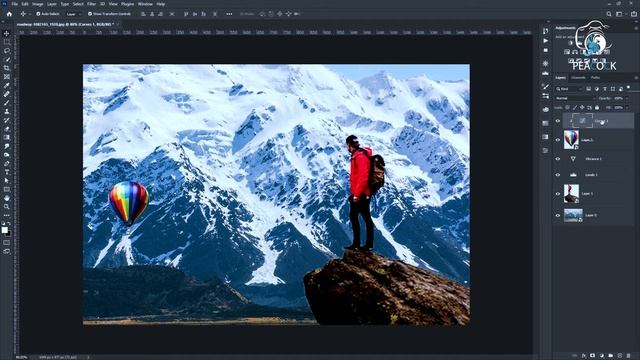The image size is (640, 360).
Task: Select the Layers tab
Action: [x=560, y=78]
